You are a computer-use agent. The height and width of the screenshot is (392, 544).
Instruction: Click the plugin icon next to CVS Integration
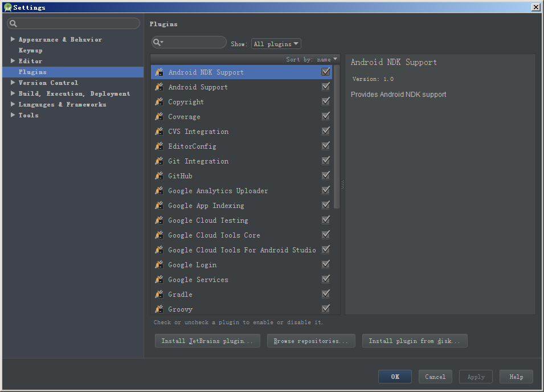(159, 132)
